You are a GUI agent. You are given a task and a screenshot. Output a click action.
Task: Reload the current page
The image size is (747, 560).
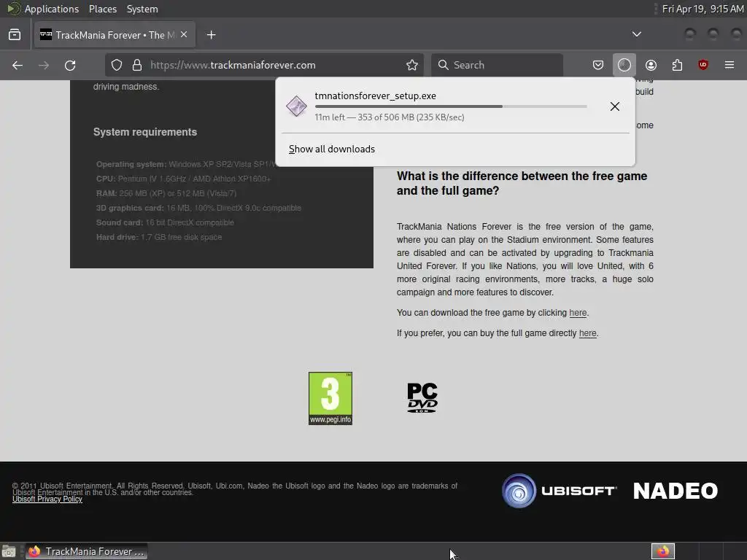70,65
